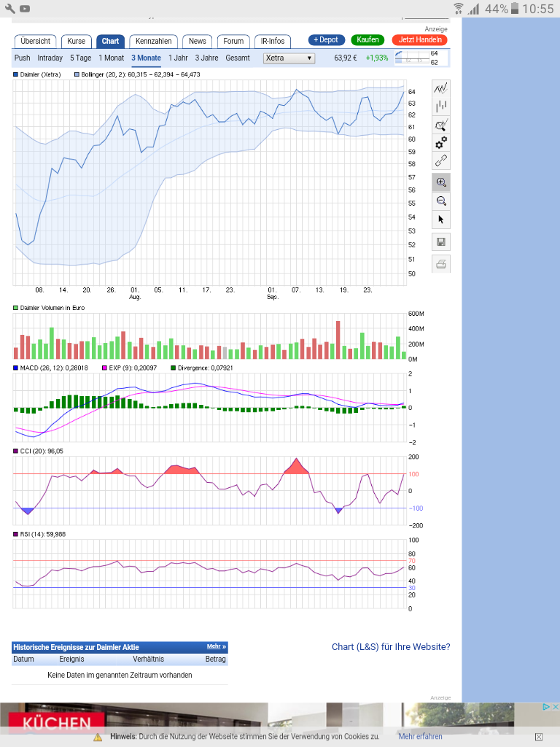Click Mehr erfahren in cookie notice

tap(421, 737)
